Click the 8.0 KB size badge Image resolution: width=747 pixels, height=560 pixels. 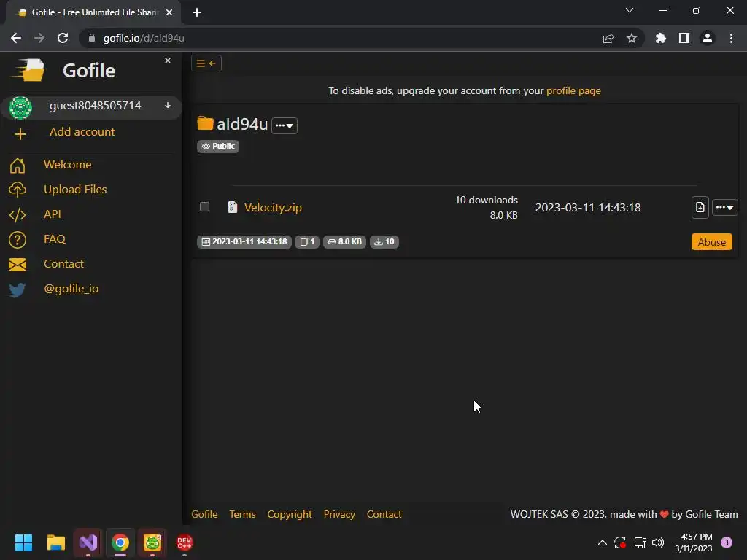pyautogui.click(x=344, y=242)
